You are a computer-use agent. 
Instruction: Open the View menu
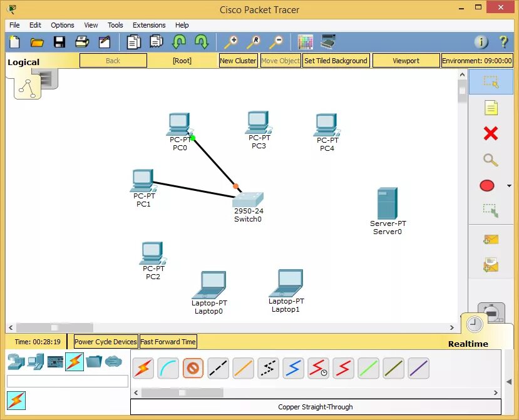(x=91, y=25)
